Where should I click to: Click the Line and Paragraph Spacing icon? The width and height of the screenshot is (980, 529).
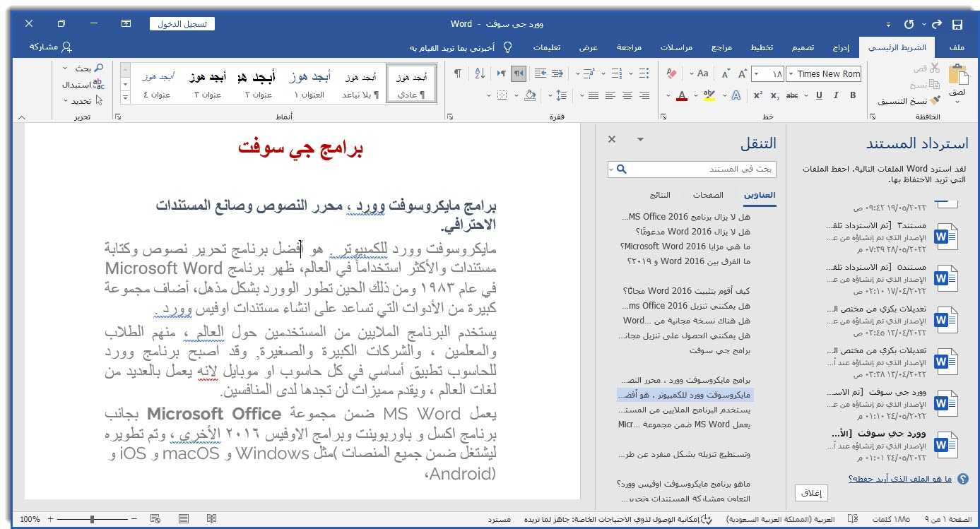562,95
